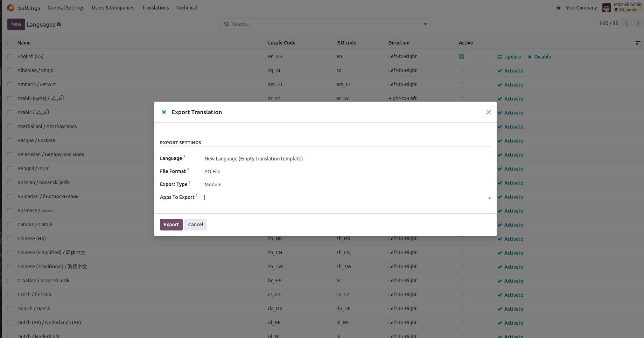Viewport: 644px width, 338px height.
Task: Click the Odoo Settings app logo
Action: (11, 7)
